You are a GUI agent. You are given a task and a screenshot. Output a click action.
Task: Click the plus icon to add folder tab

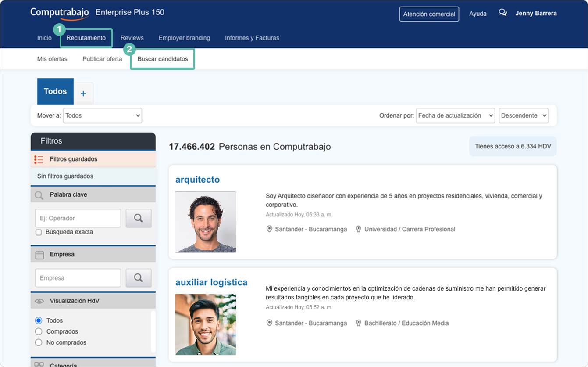(83, 94)
